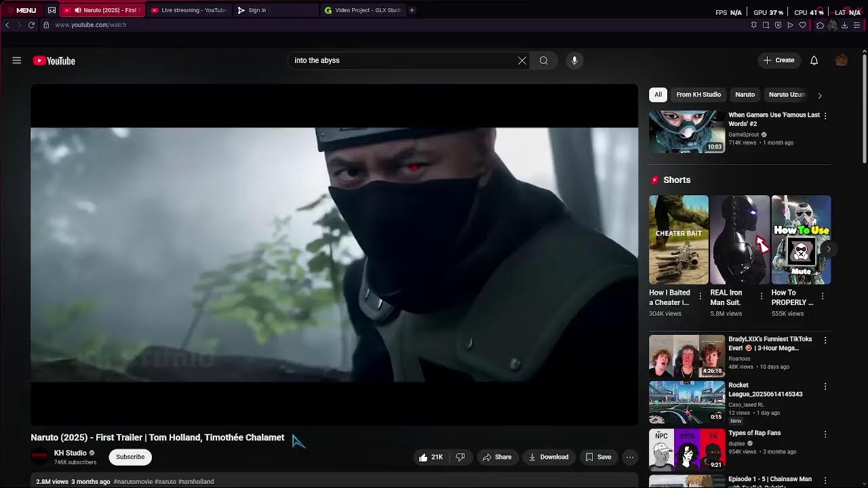Open browser extensions cube icon
The image size is (868, 488).
click(820, 25)
